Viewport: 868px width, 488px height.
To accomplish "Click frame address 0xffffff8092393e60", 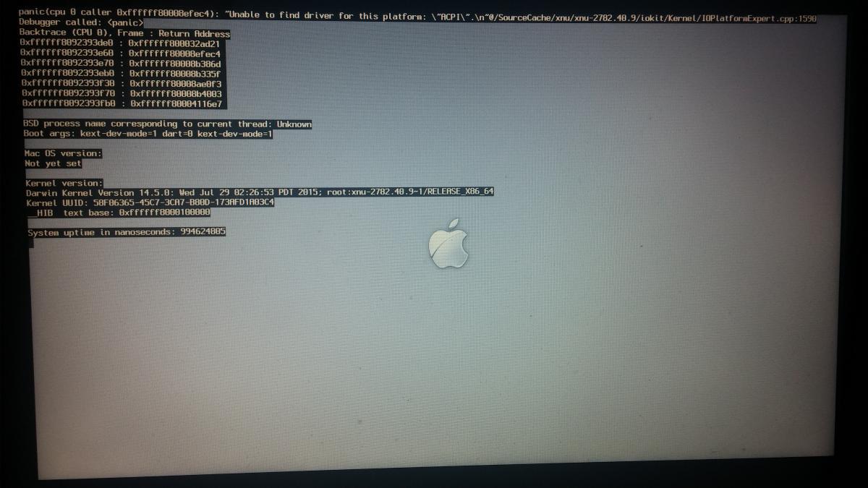I will (x=67, y=53).
